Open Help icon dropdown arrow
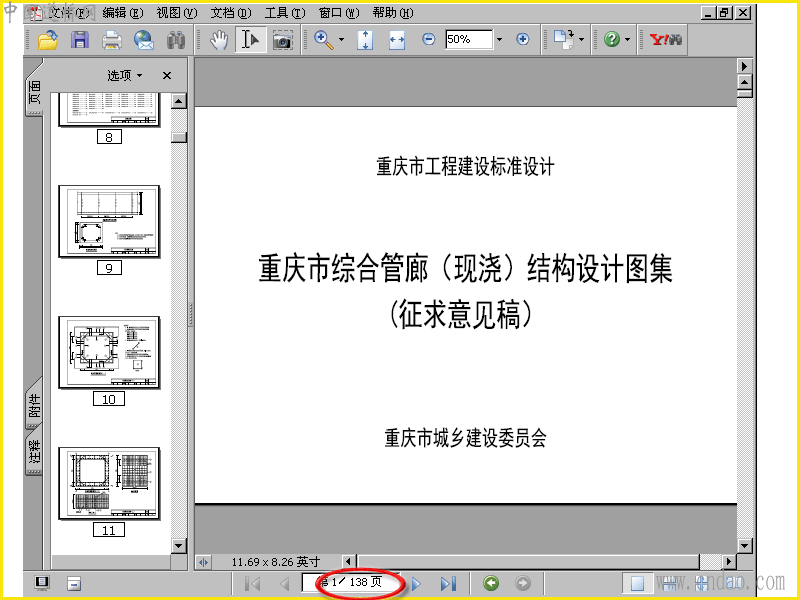Image resolution: width=800 pixels, height=600 pixels. pos(628,39)
